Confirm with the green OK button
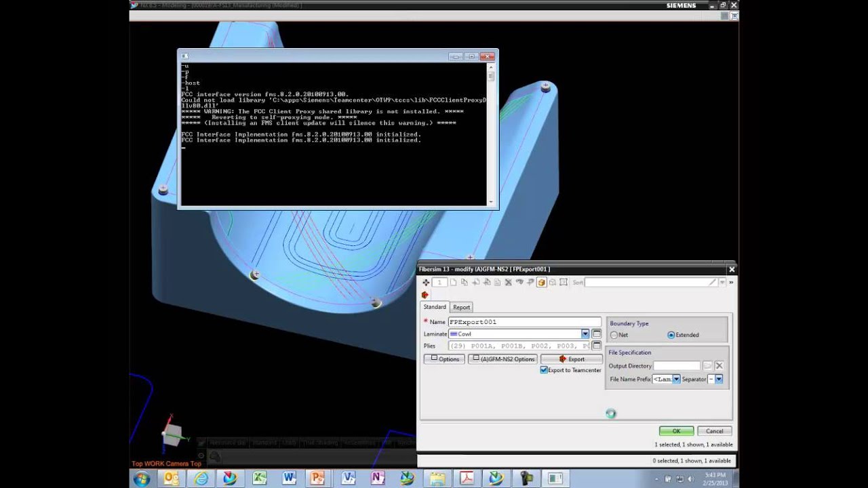Viewport: 868px width, 488px height. point(676,431)
